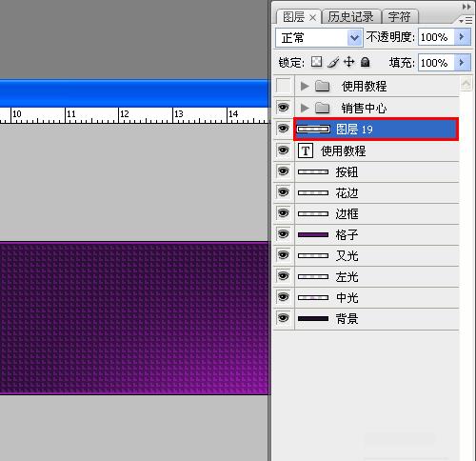The image size is (476, 461).
Task: Hide the 格子 layer eye icon
Action: click(x=283, y=234)
